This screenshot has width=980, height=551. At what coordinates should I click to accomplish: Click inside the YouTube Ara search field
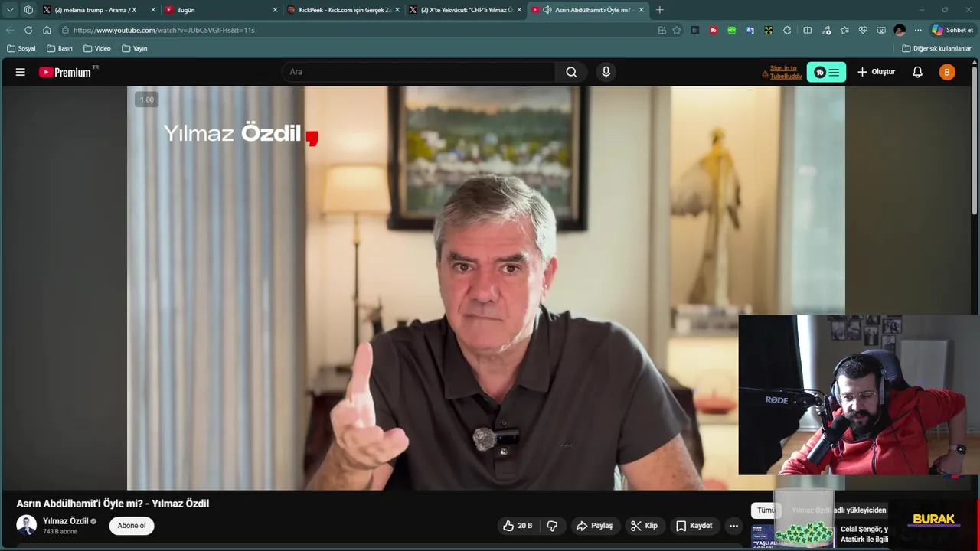(x=419, y=72)
